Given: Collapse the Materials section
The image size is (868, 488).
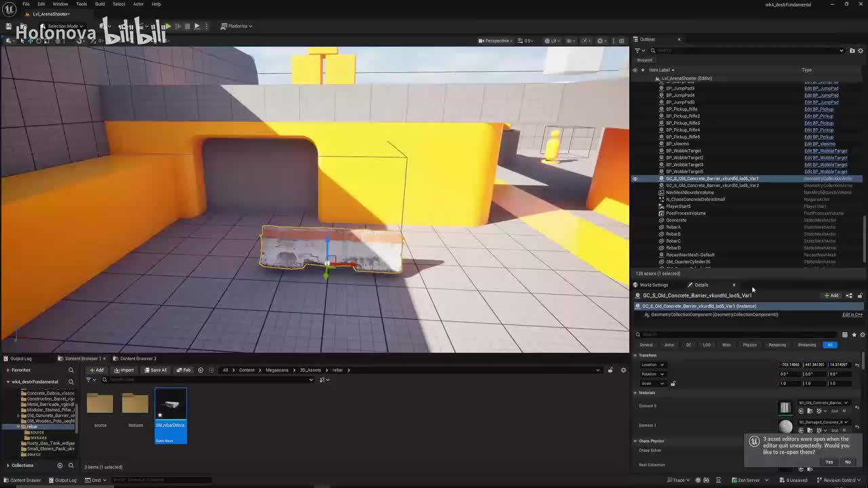Looking at the screenshot, I should [635, 392].
